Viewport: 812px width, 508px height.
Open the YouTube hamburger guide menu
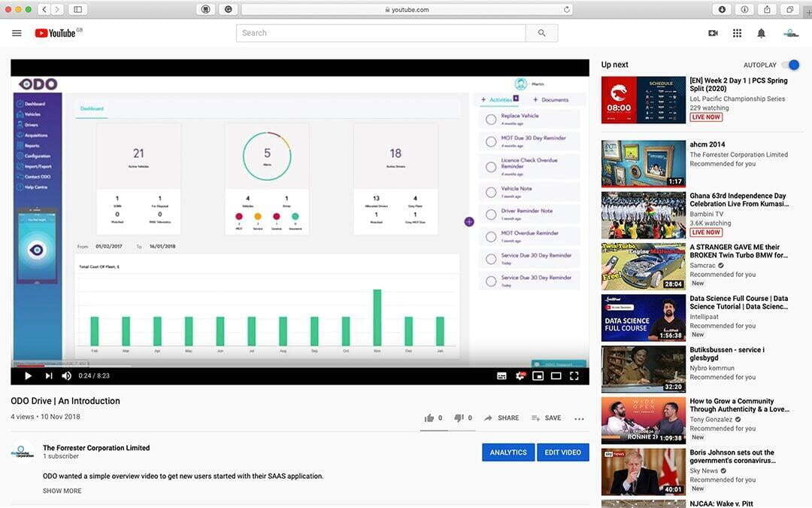17,33
